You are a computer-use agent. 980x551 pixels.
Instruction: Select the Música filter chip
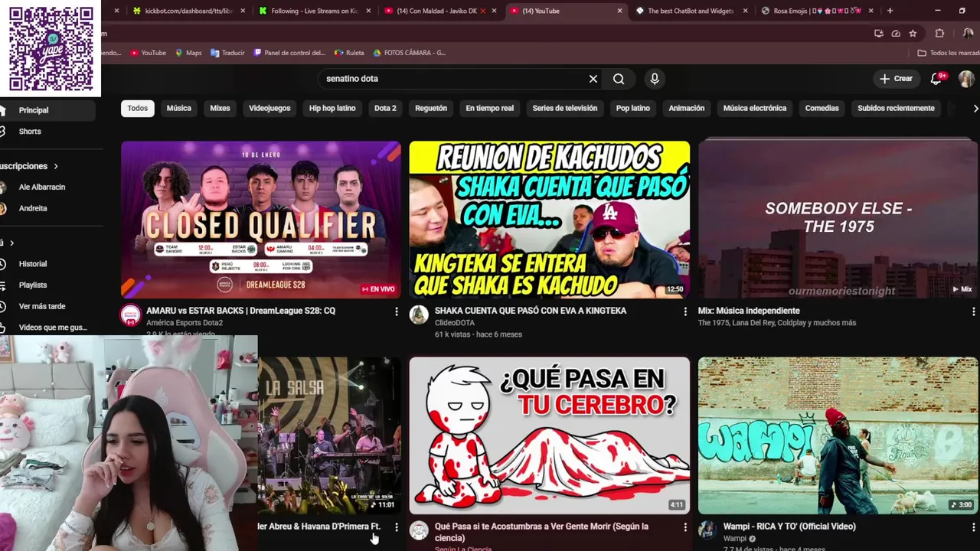point(179,108)
